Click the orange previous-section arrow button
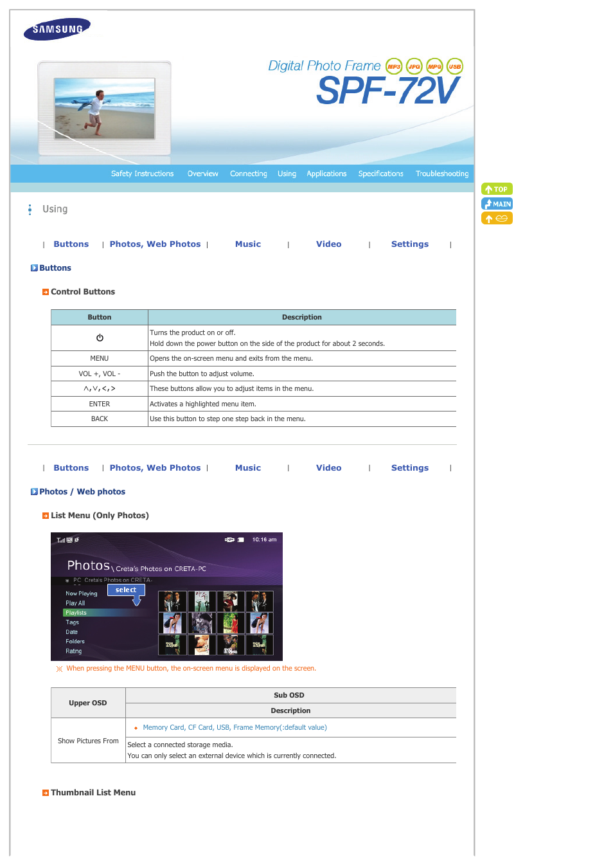 click(x=497, y=219)
